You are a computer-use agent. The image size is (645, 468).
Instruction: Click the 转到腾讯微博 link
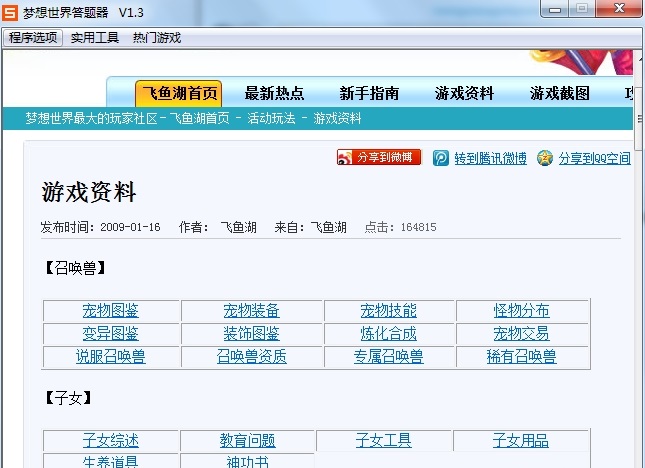pos(490,158)
